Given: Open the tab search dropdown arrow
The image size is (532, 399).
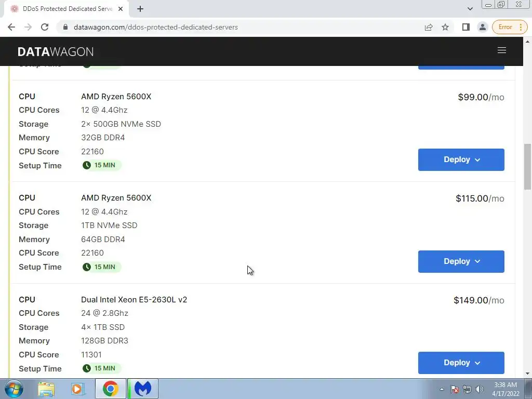Looking at the screenshot, I should (470, 9).
